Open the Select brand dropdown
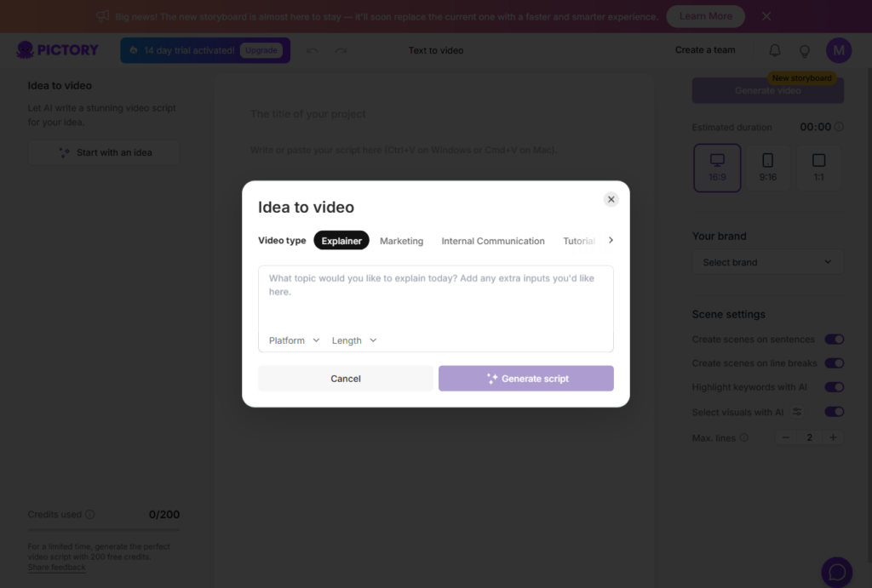 click(767, 262)
